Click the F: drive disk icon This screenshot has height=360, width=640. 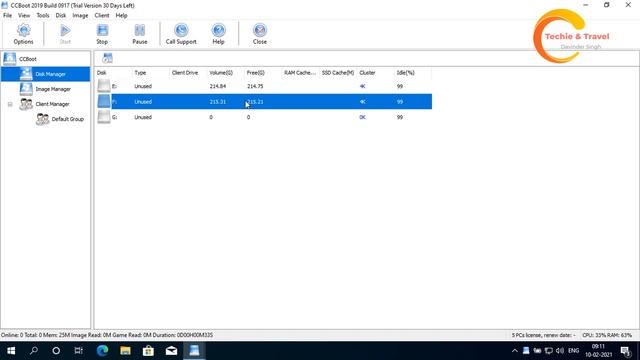point(104,101)
